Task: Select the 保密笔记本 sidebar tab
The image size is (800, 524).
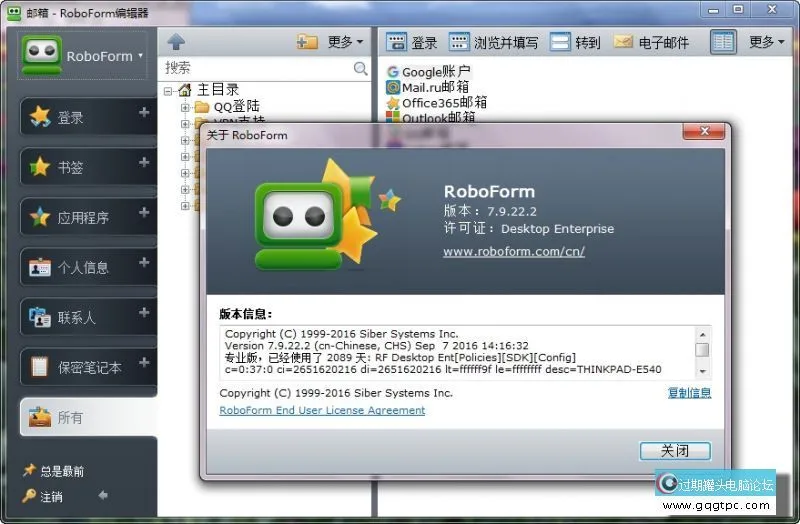Action: point(88,367)
